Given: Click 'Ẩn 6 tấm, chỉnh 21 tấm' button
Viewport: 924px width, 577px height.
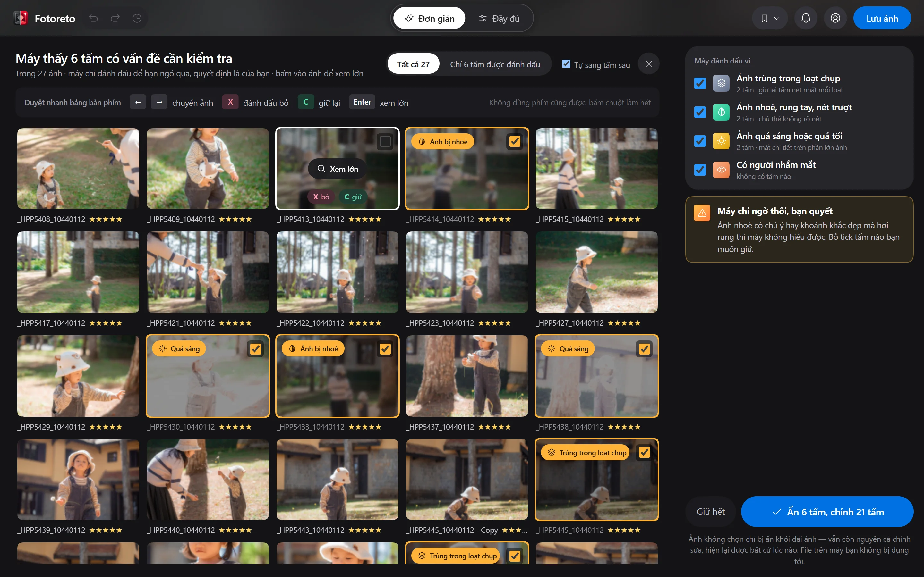Looking at the screenshot, I should 827,512.
